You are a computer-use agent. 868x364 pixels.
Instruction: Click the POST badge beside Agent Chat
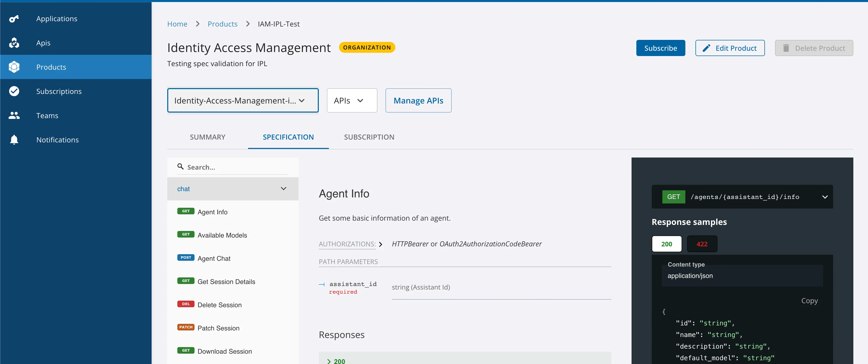click(186, 257)
